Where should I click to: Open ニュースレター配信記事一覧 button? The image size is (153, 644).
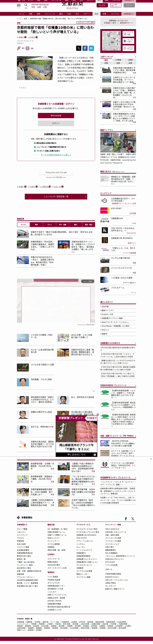(56, 197)
